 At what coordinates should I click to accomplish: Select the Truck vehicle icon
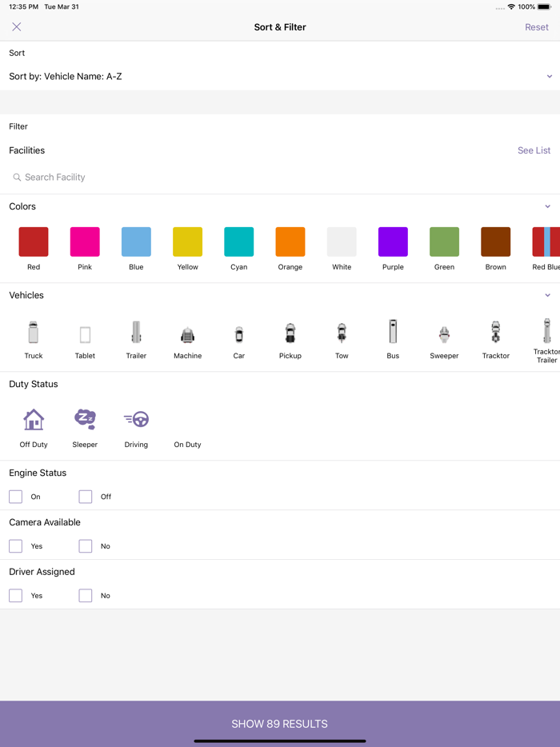pyautogui.click(x=34, y=332)
